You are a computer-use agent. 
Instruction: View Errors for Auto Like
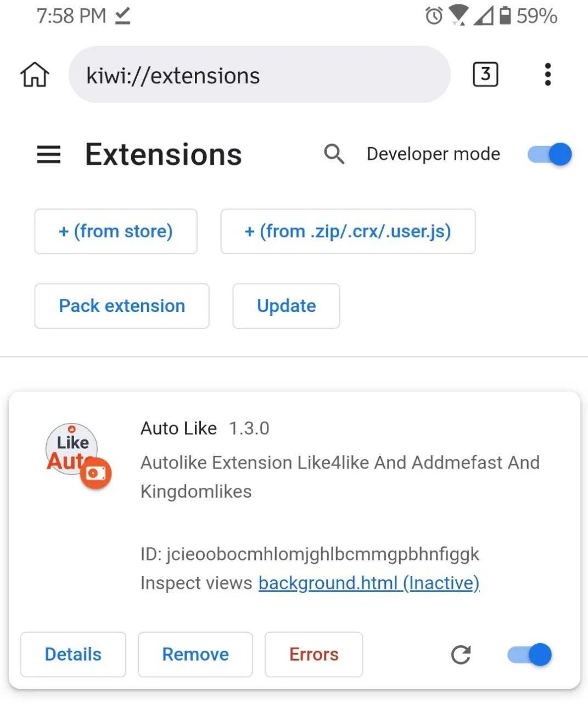313,654
